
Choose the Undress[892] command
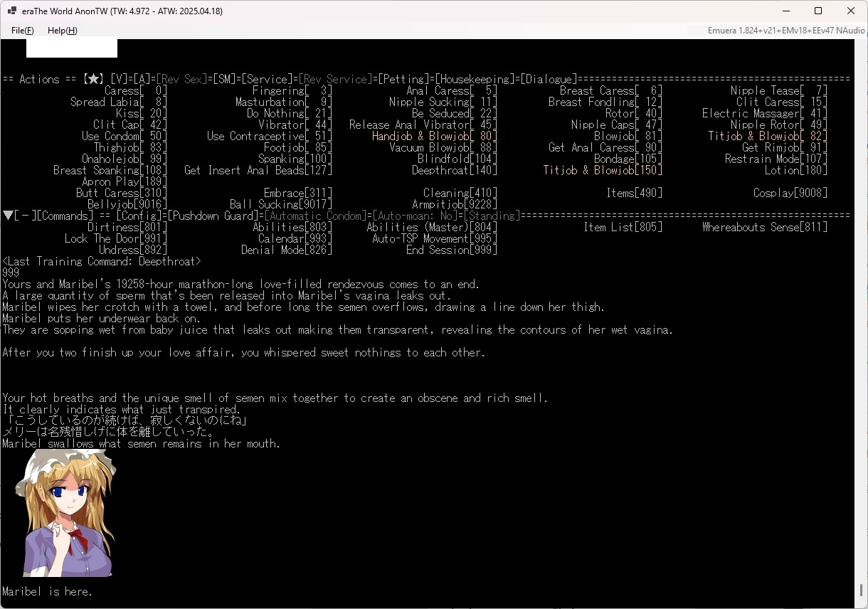[133, 250]
